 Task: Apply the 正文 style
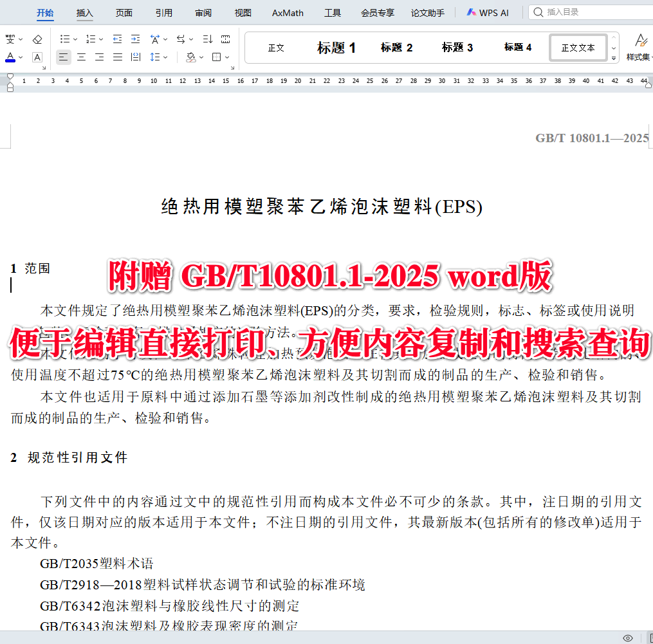(x=276, y=48)
